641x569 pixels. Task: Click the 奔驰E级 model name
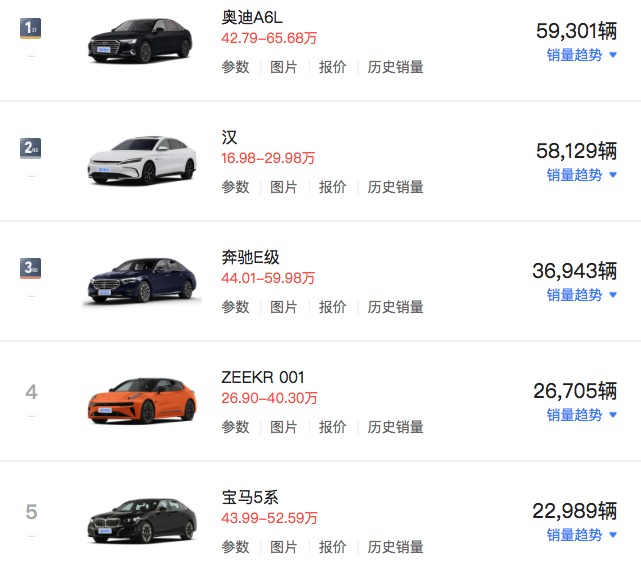(x=250, y=258)
